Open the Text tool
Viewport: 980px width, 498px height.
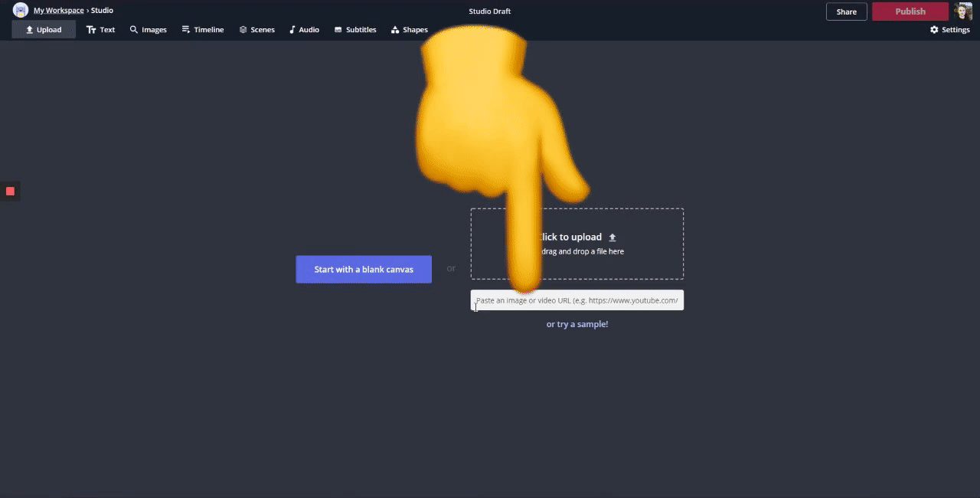(100, 30)
